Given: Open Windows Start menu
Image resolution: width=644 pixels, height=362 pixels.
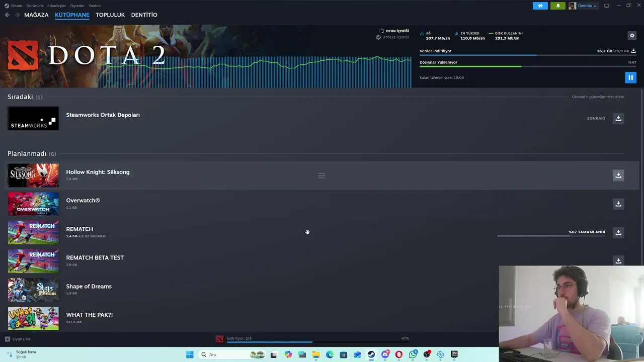Looking at the screenshot, I should (190, 354).
